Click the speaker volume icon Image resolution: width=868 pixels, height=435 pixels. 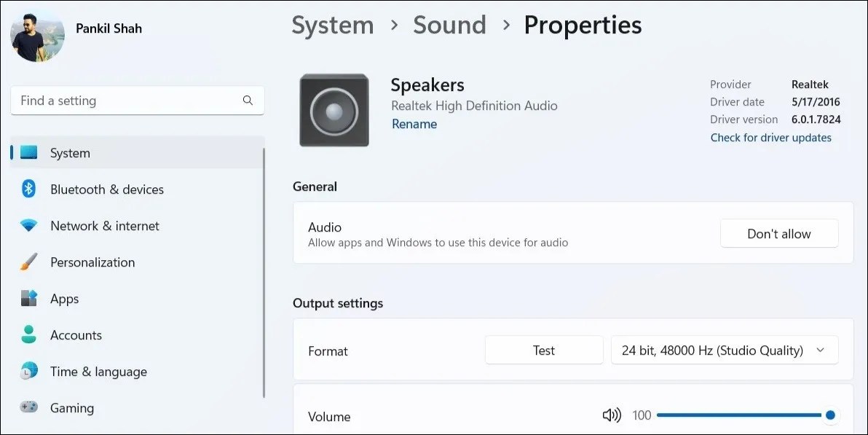(x=611, y=415)
